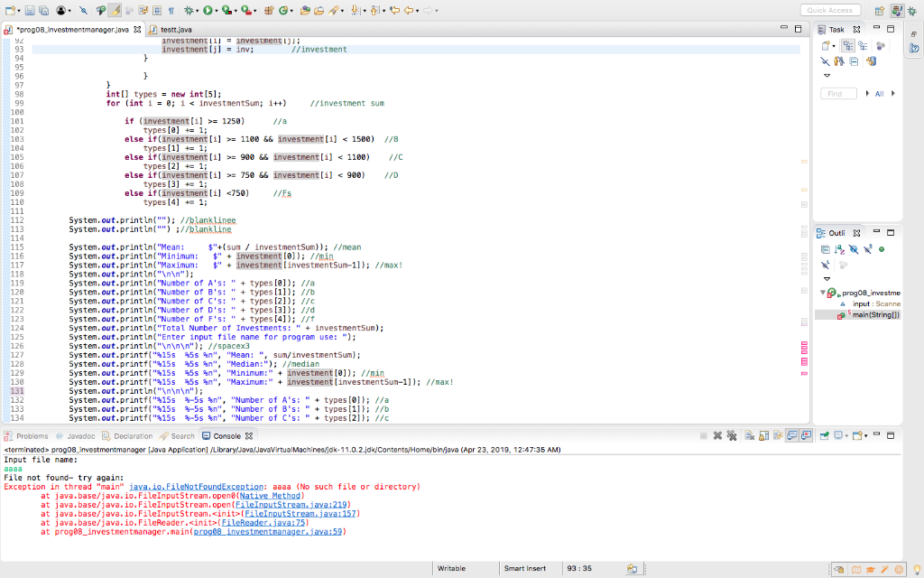Toggle Hide Static Members in Outline
Image resolution: width=924 pixels, height=578 pixels.
click(x=867, y=249)
